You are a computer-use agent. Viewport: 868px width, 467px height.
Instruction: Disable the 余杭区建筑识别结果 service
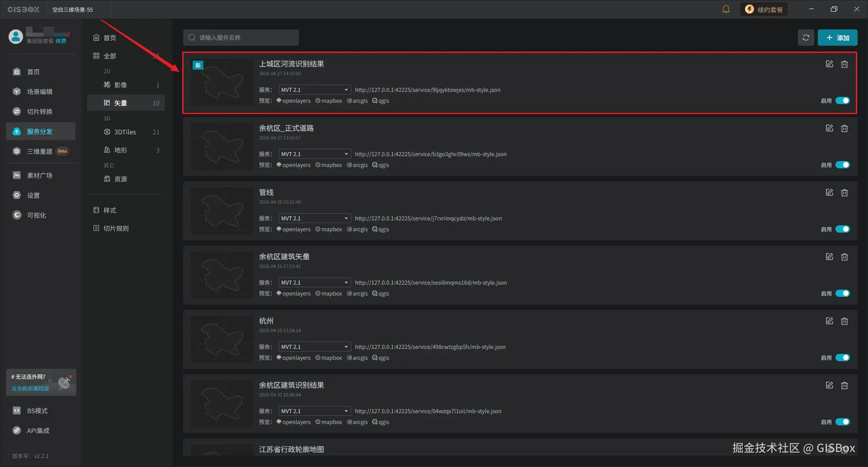[x=842, y=422]
